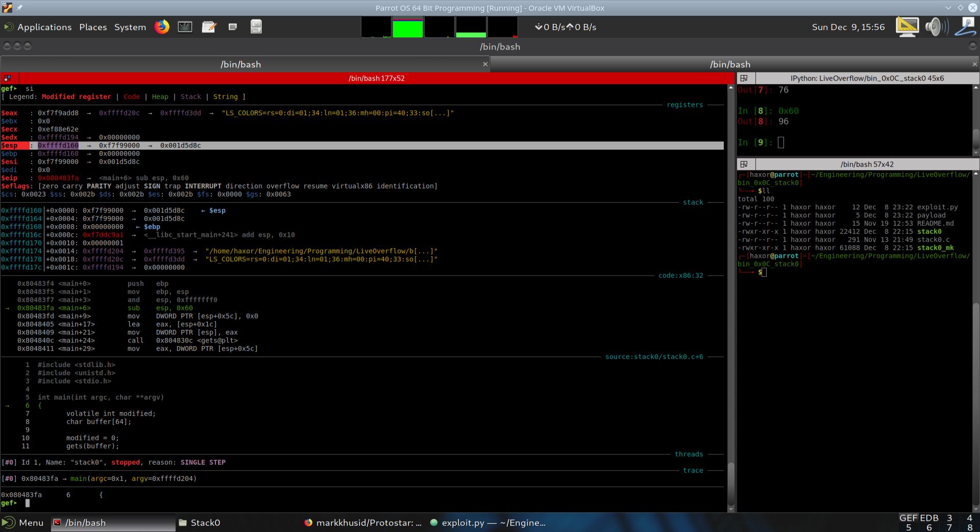Click the IPython LiveOverflow pane titlebar

tap(867, 78)
